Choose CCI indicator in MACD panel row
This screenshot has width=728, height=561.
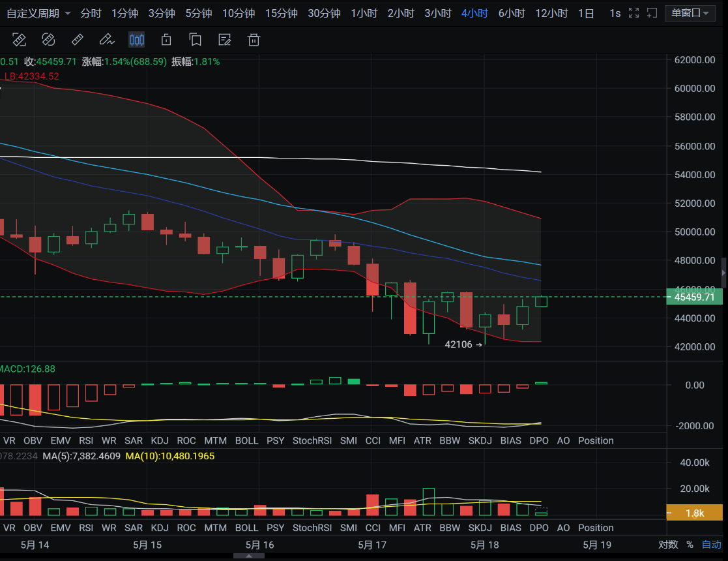pyautogui.click(x=373, y=440)
